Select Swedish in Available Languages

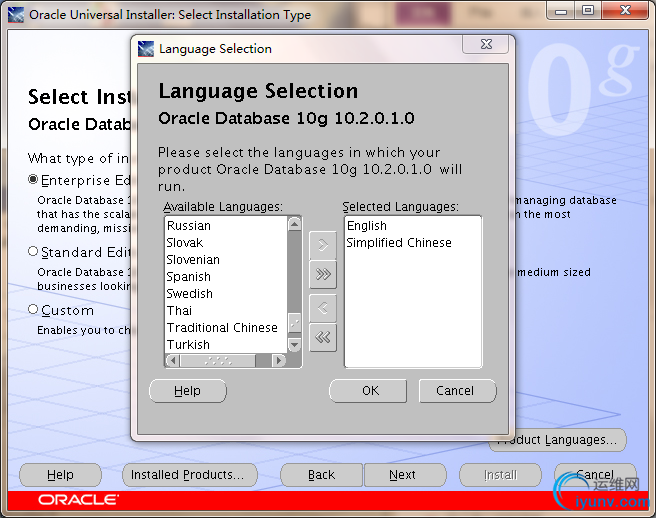coord(226,294)
